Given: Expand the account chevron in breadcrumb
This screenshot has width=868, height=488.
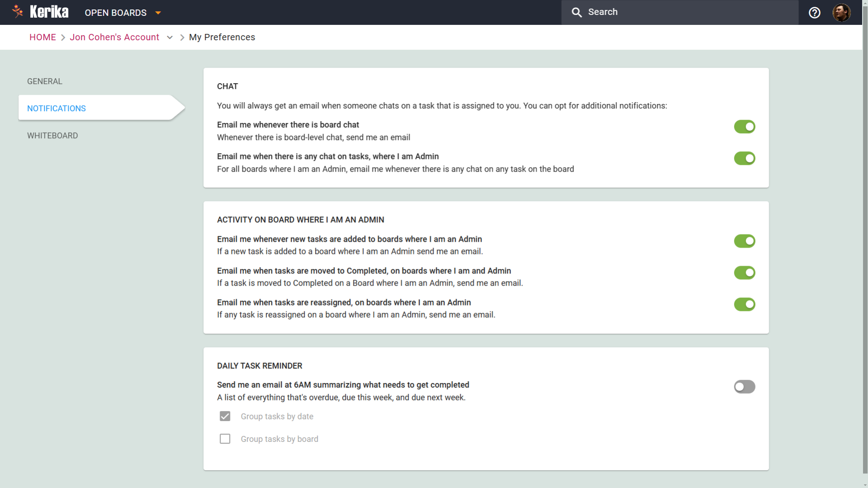Looking at the screenshot, I should click(170, 38).
